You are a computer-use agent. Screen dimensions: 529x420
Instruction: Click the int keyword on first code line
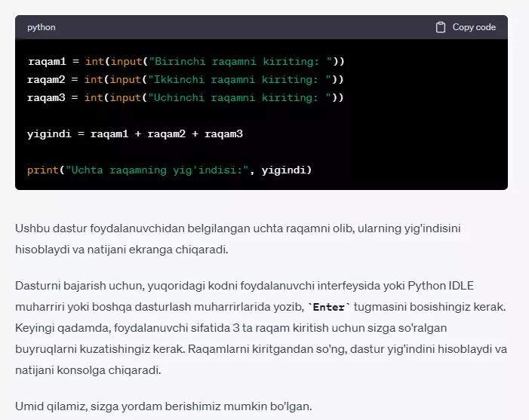[x=94, y=61]
